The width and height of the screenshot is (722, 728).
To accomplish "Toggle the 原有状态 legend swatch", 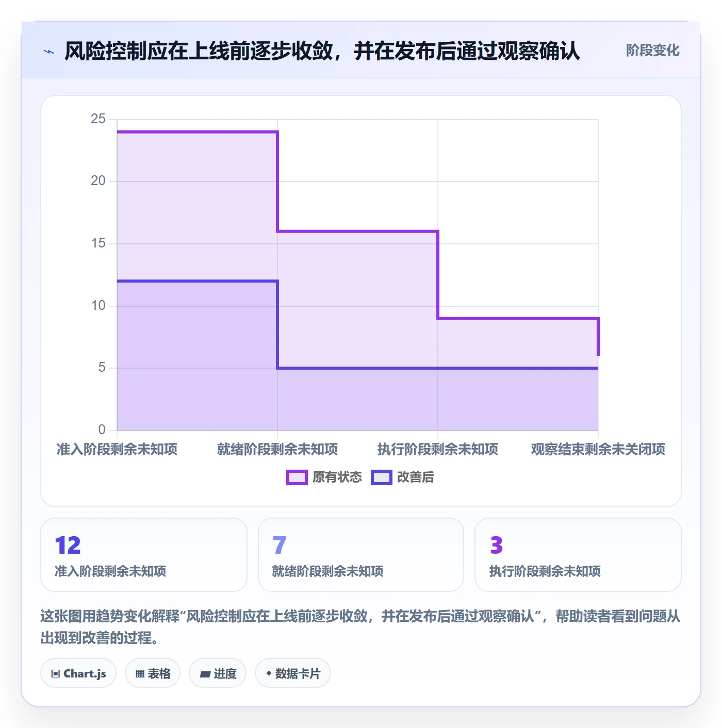I will (x=297, y=477).
